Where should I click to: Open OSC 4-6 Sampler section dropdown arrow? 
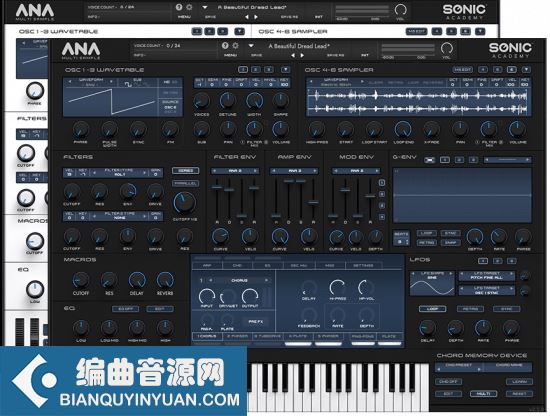click(x=526, y=70)
